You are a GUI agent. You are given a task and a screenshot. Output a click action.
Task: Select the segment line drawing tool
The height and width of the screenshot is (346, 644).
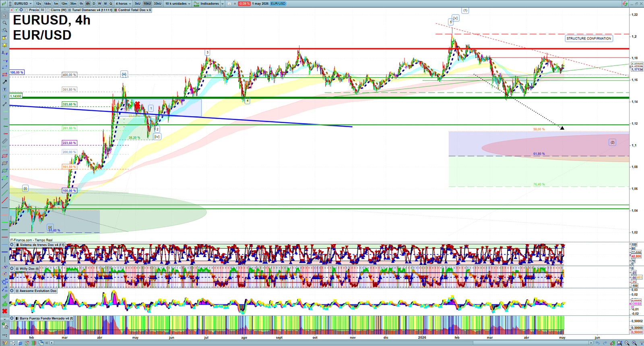coord(4,104)
